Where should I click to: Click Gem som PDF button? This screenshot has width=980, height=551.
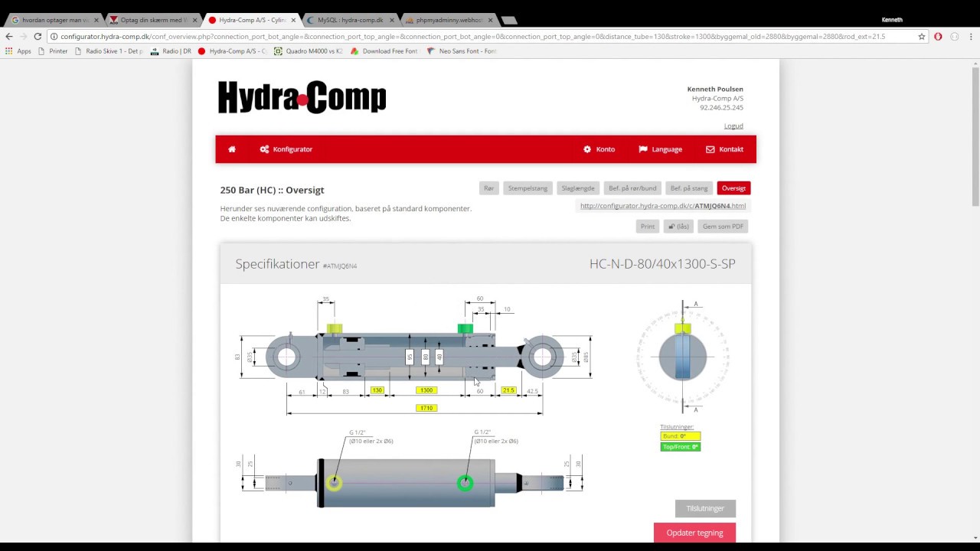[x=723, y=227]
